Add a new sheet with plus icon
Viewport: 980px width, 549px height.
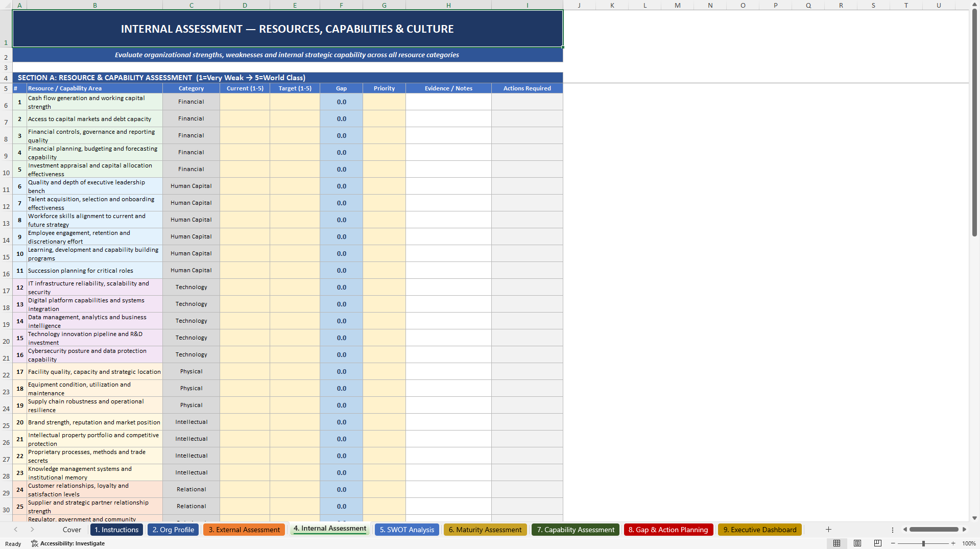coord(828,530)
